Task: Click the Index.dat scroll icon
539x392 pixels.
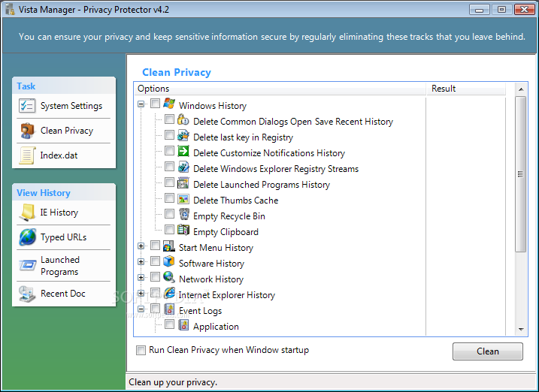Action: point(27,155)
